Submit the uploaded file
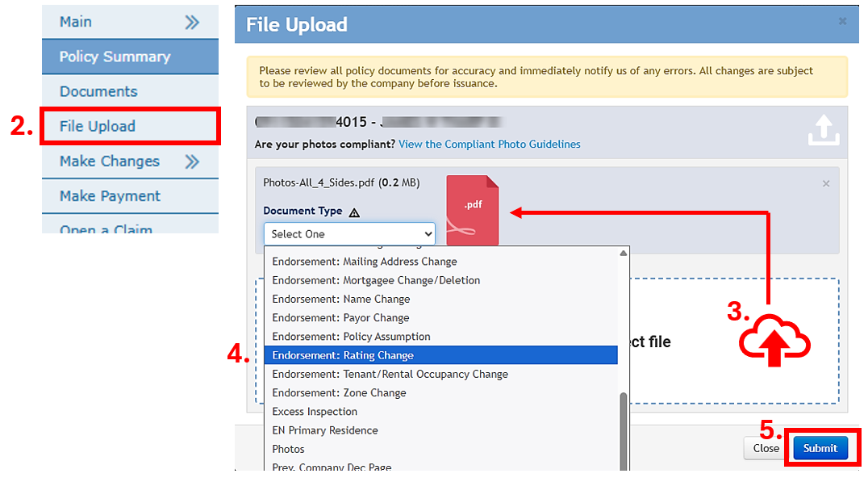This screenshot has height=482, width=868. coord(820,448)
